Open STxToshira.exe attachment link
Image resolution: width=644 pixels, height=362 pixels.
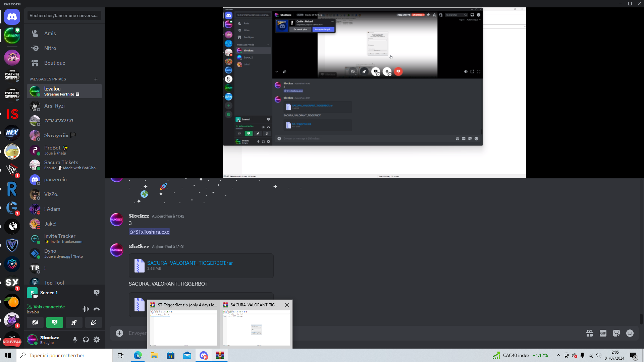click(149, 232)
